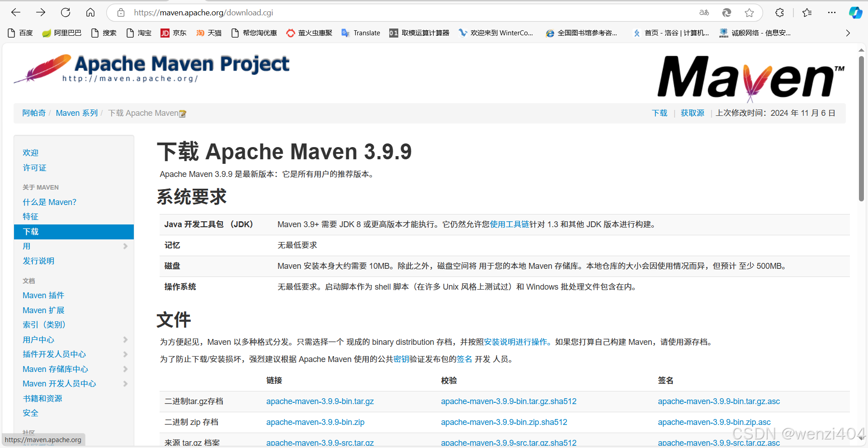Click the star to favorite this page

(750, 13)
